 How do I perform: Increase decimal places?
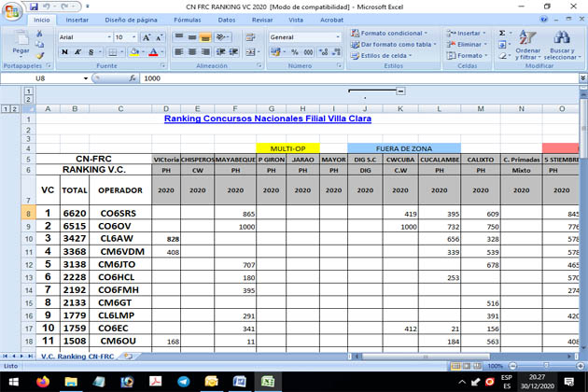324,51
